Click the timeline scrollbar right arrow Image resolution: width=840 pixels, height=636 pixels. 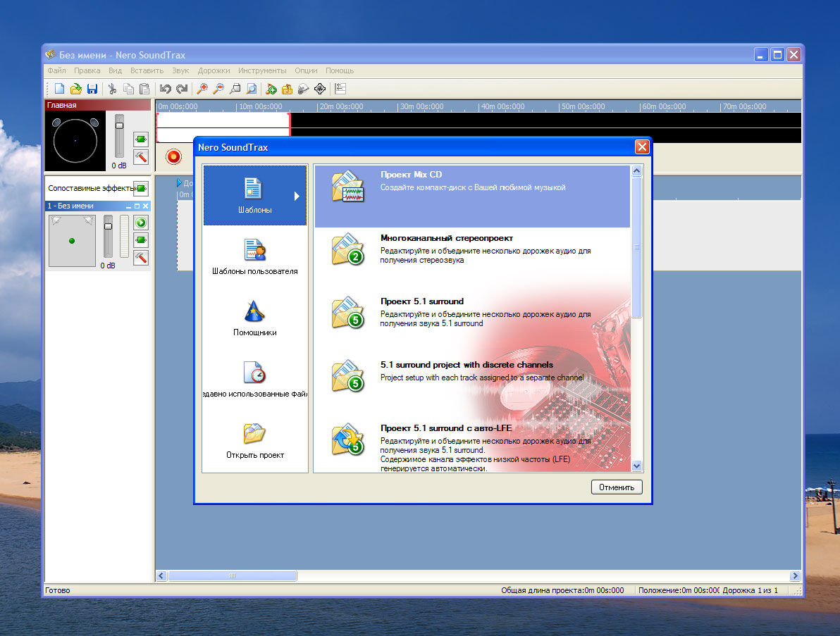[795, 576]
